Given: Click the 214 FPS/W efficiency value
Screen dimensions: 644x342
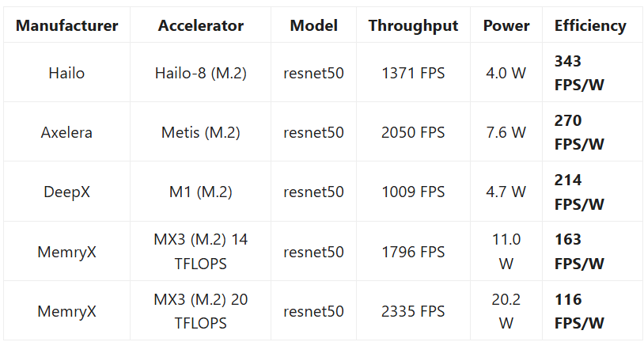Looking at the screenshot, I should (x=579, y=192).
